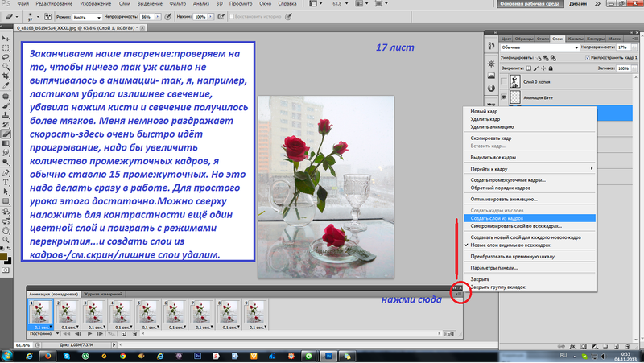Click the foreground color swatch
Viewport: 644px width, 363px height.
click(4, 257)
